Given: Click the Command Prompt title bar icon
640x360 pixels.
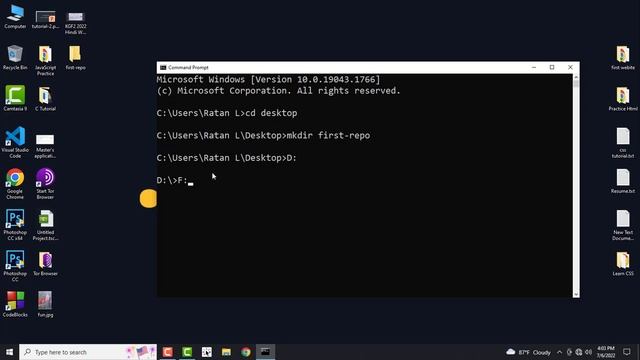Looking at the screenshot, I should (163, 67).
